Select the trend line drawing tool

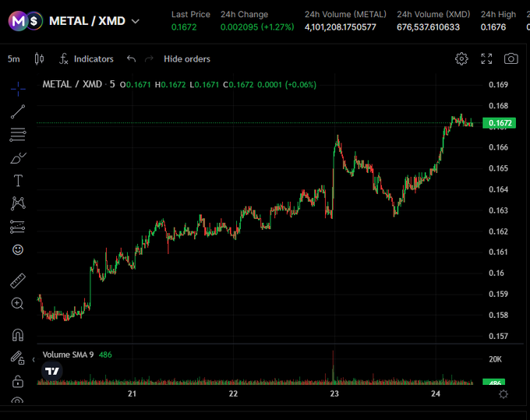(x=18, y=111)
